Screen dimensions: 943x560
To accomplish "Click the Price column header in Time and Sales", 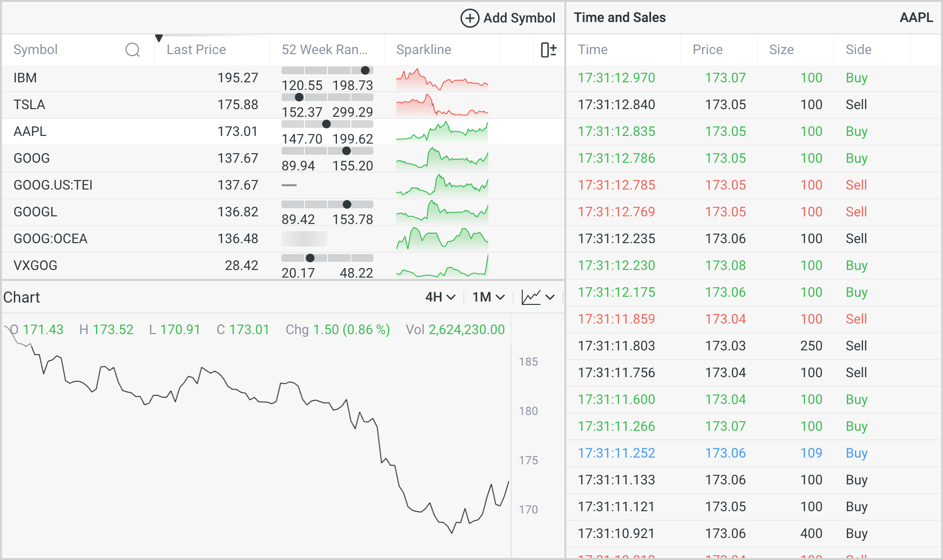I will 707,50.
